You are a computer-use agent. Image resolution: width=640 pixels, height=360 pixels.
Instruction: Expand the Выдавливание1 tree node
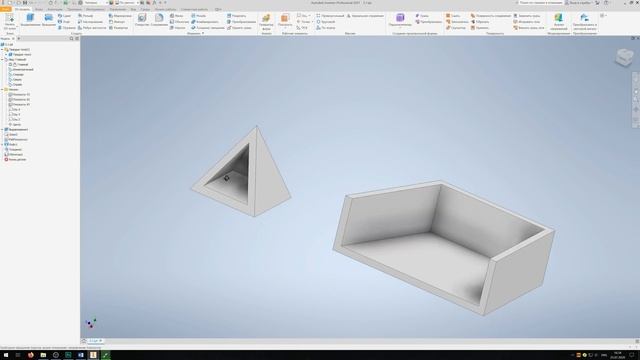(2, 129)
